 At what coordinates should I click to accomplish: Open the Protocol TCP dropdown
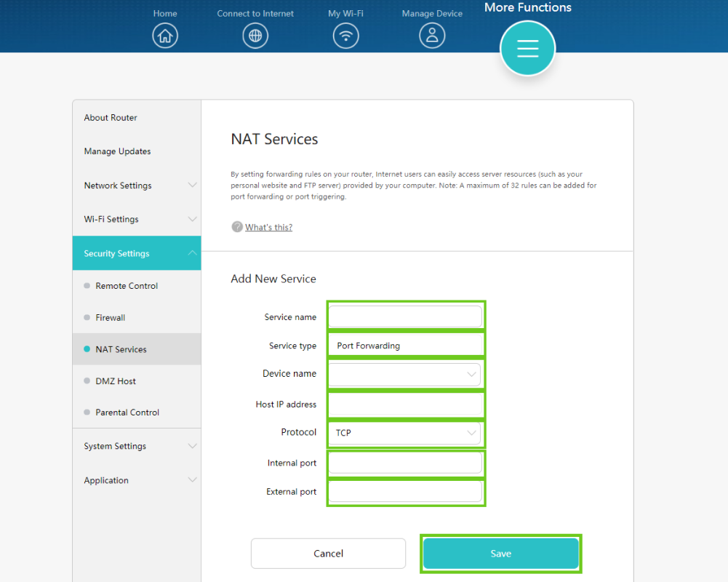click(405, 434)
